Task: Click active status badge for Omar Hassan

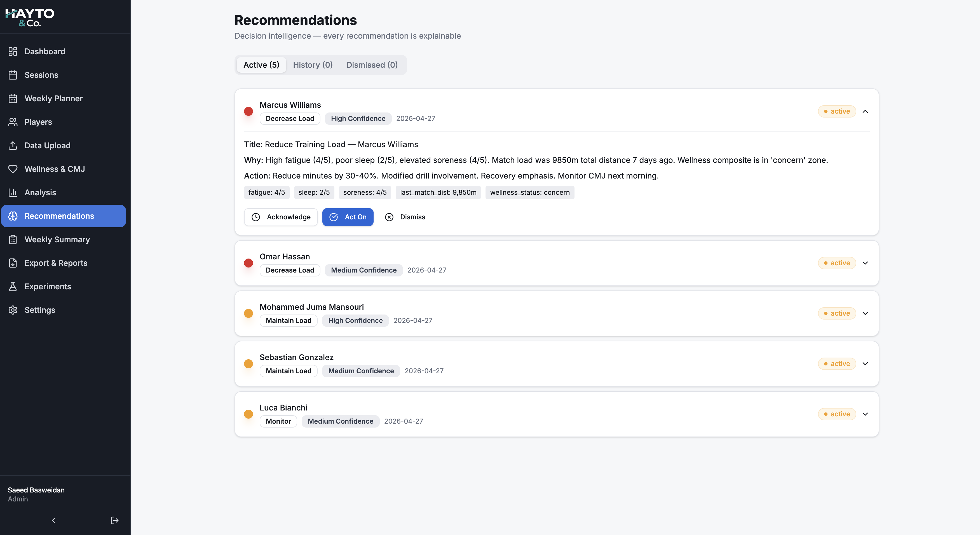Action: coord(837,263)
